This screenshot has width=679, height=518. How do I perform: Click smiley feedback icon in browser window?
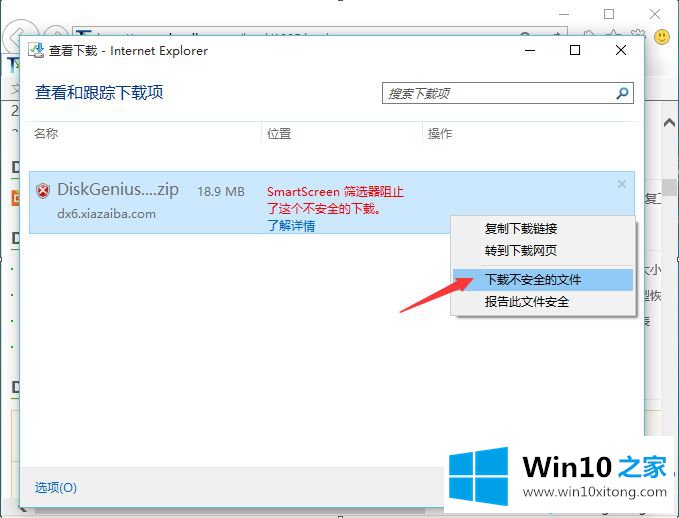[x=662, y=37]
